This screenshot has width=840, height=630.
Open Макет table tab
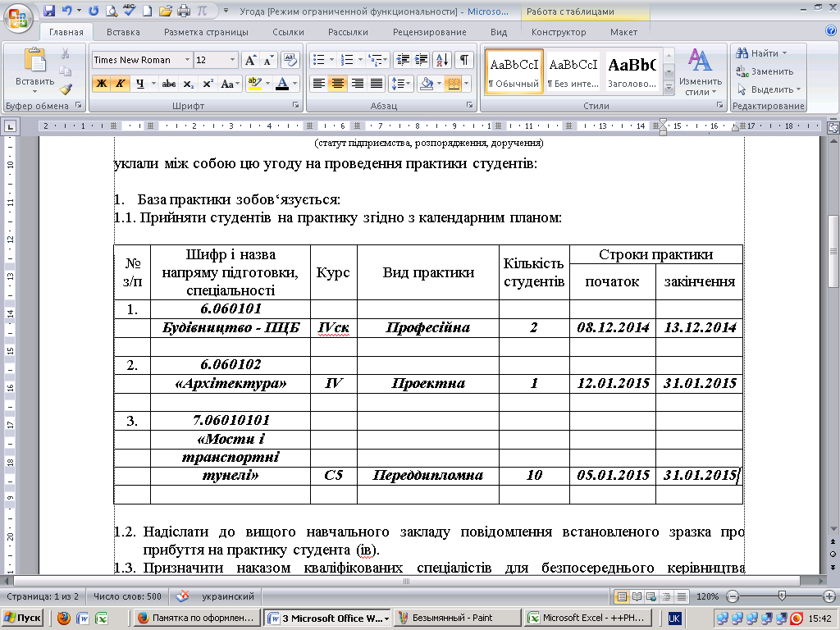click(x=623, y=32)
